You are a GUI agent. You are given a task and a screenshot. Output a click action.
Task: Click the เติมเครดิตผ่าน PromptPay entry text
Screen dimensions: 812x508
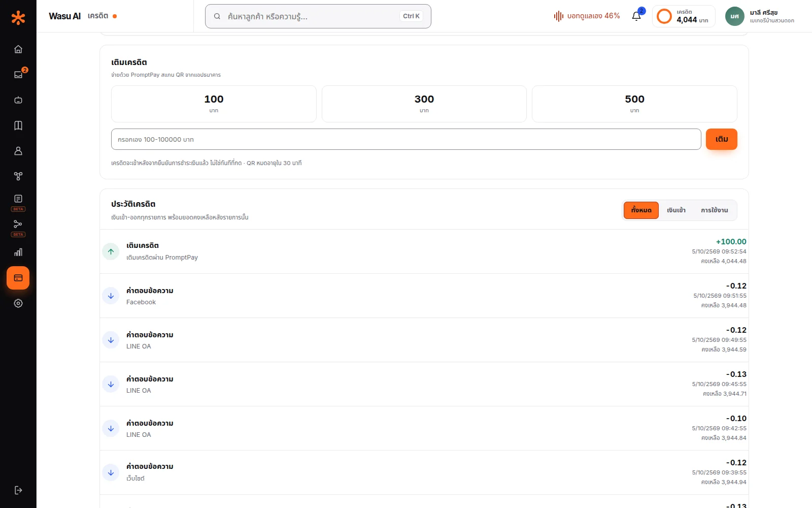(162, 258)
